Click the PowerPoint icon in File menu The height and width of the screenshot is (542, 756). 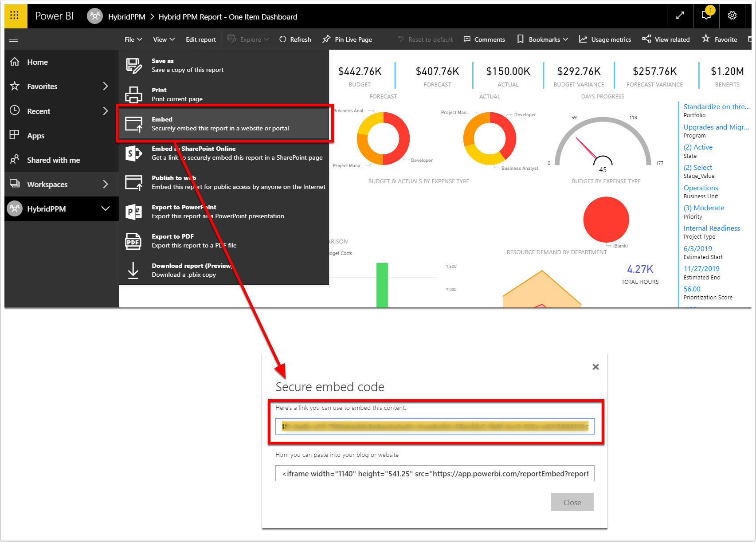[134, 212]
